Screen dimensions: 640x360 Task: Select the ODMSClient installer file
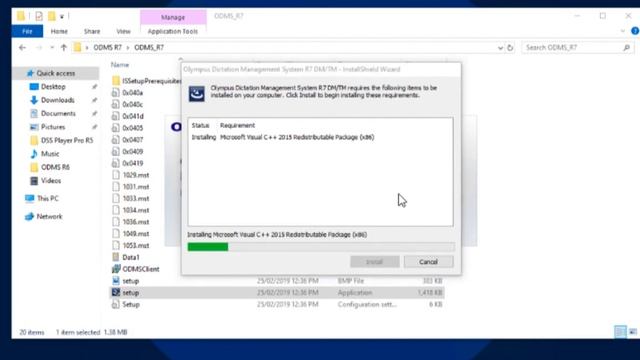(x=140, y=269)
